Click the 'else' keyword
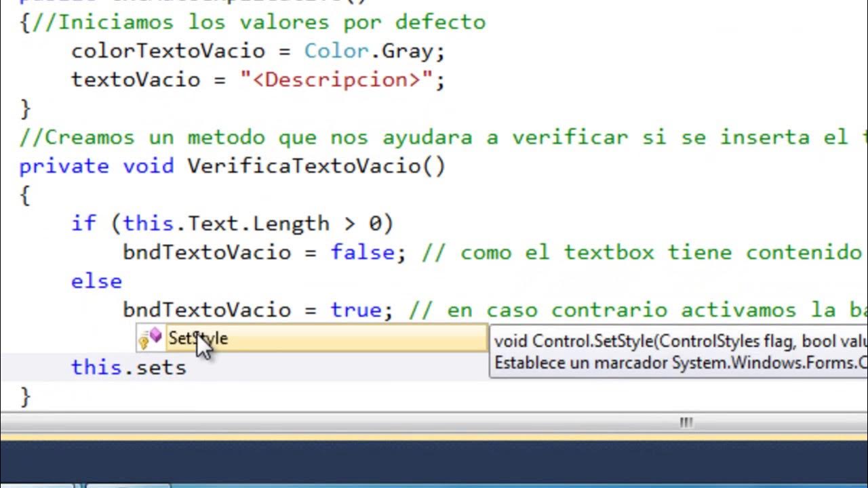868x488 pixels. (96, 281)
